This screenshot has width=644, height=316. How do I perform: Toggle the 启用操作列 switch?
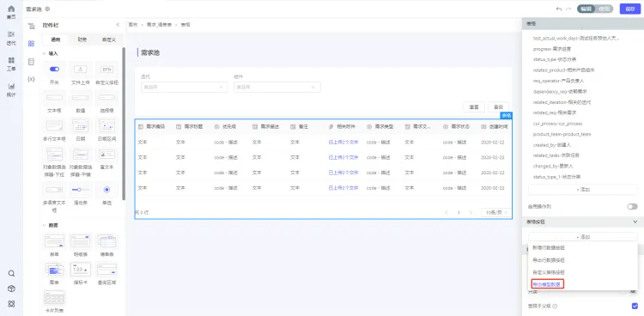[x=632, y=207]
